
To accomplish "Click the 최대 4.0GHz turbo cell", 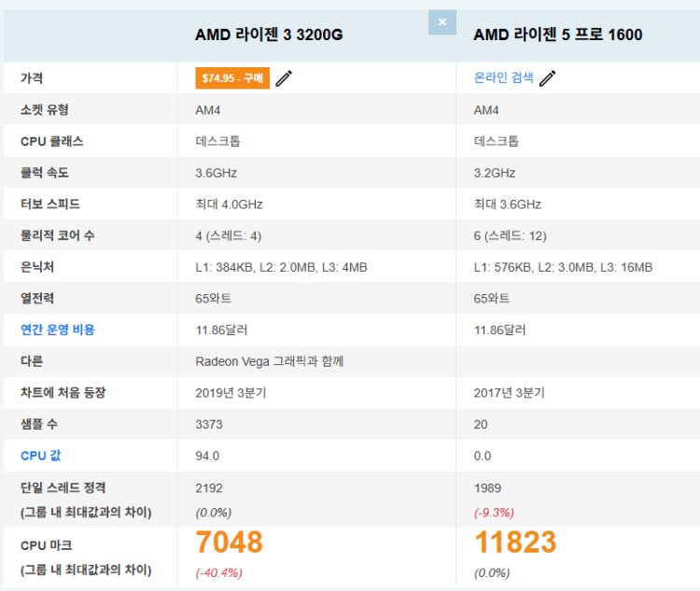I will [229, 204].
